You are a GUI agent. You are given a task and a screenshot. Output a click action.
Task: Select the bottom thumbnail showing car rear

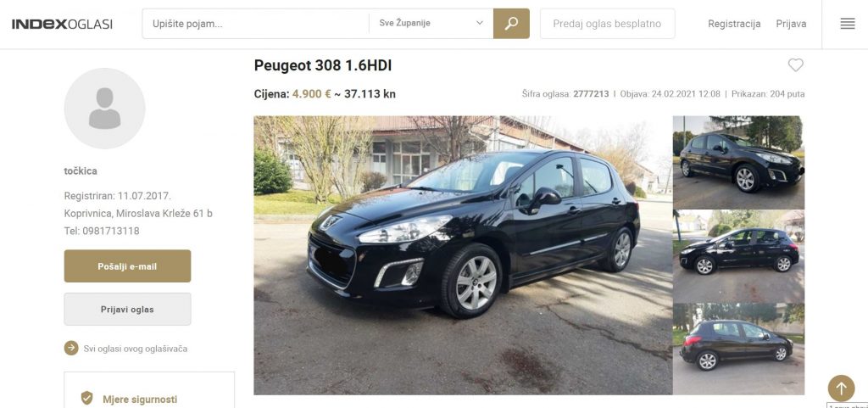738,349
